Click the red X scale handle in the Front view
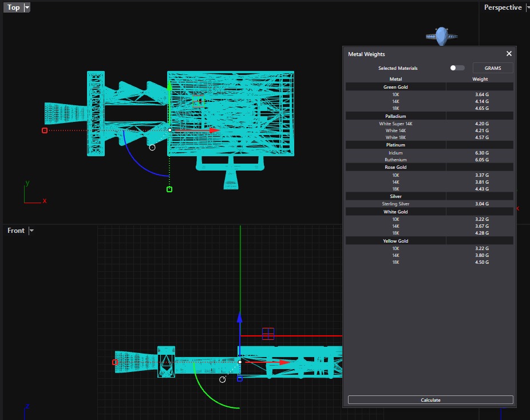The width and height of the screenshot is (530, 420). (x=115, y=362)
